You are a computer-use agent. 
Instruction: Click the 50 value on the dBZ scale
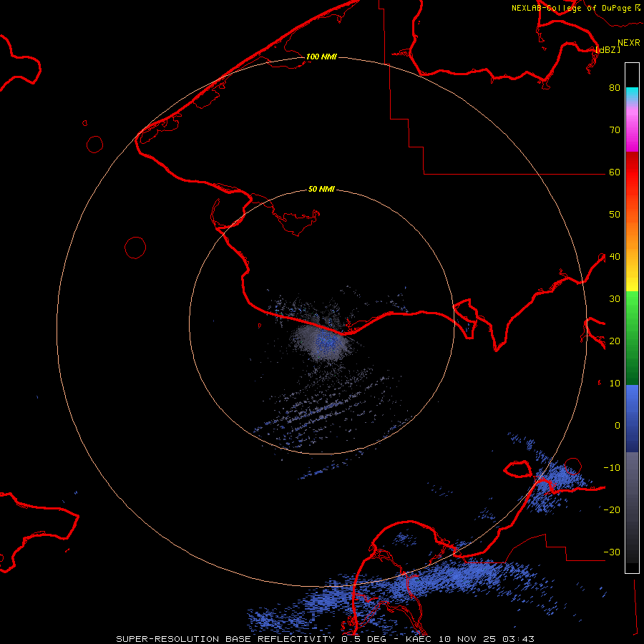[615, 215]
